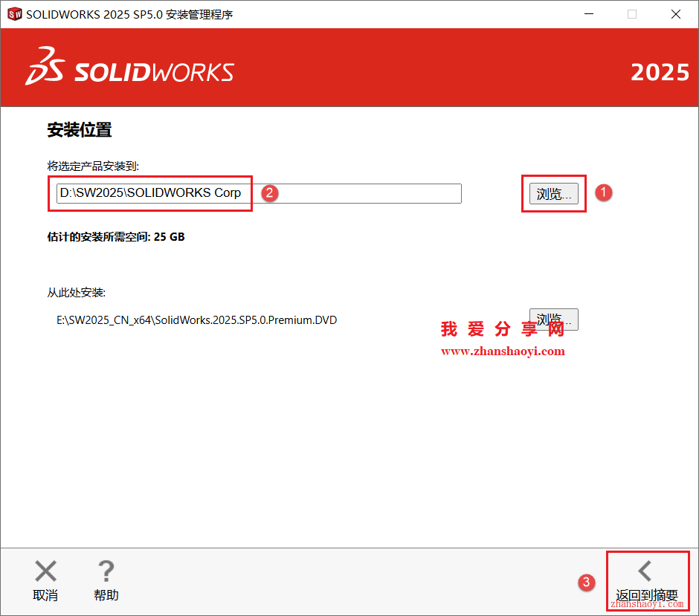Click the 从此处安装 label

pos(77,293)
